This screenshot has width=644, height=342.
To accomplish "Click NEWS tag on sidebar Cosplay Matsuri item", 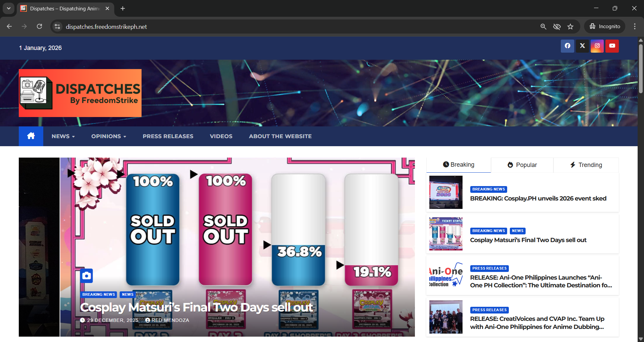I will click(x=518, y=231).
